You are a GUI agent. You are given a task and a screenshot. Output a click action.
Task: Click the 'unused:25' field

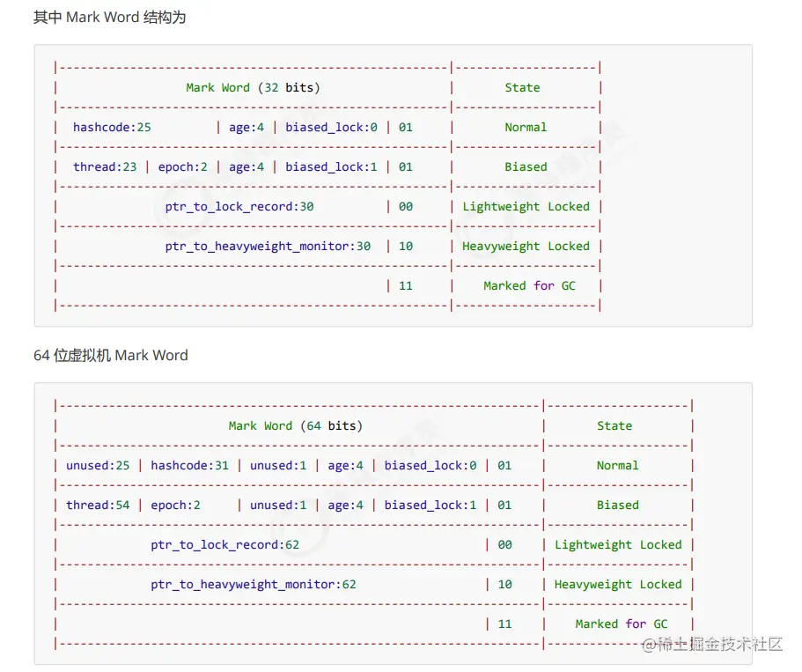tap(98, 465)
